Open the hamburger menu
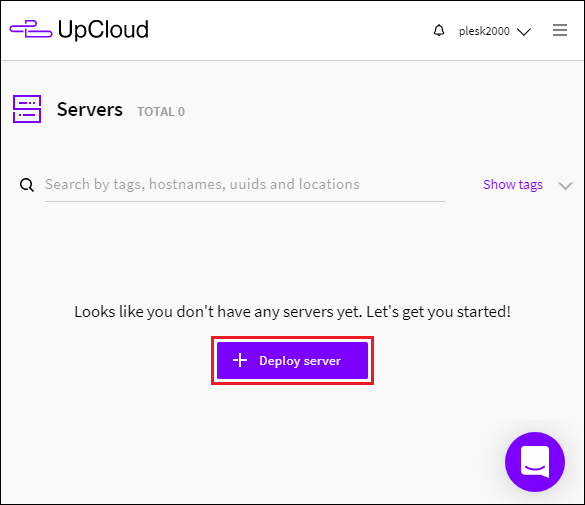This screenshot has height=505, width=585. (x=560, y=30)
